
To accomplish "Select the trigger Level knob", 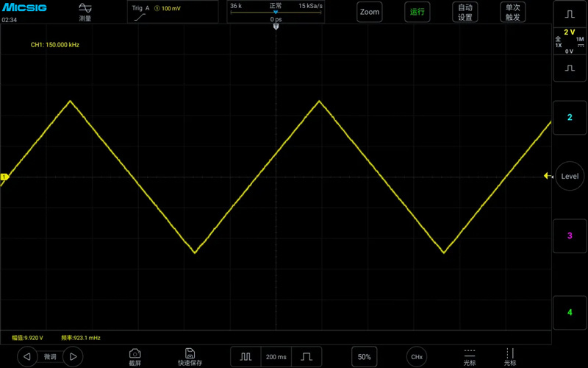I will click(570, 176).
